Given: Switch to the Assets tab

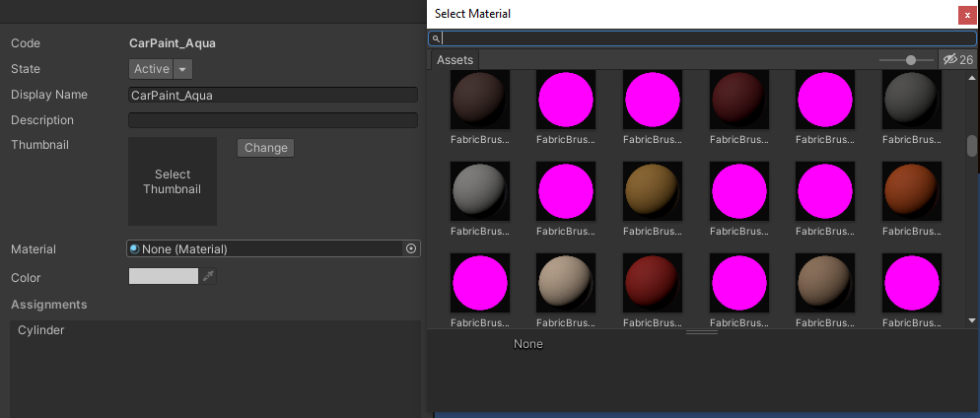Looking at the screenshot, I should [x=455, y=60].
